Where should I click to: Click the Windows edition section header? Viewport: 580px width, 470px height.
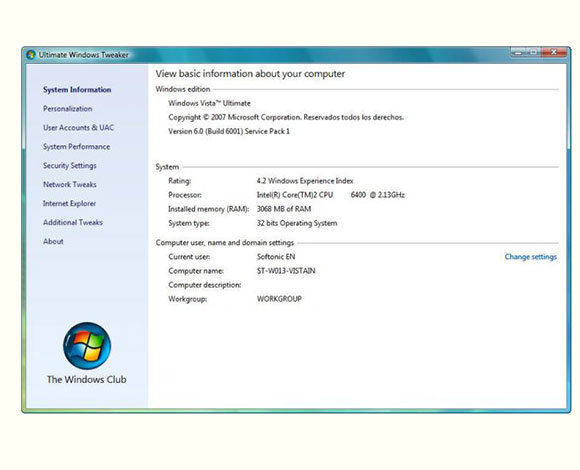pos(183,89)
